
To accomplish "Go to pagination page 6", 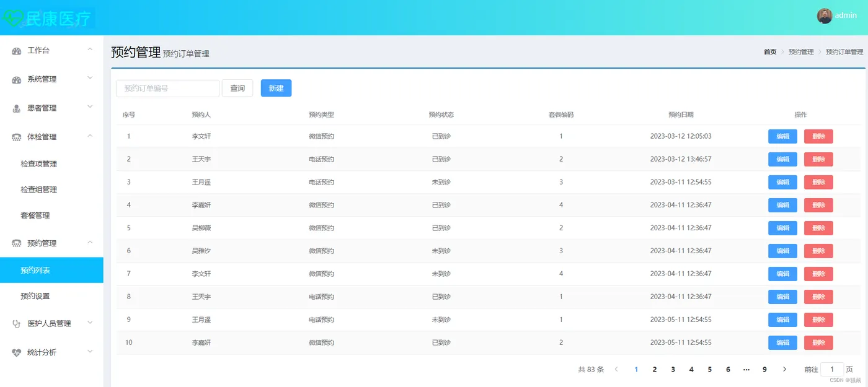I will tap(728, 370).
